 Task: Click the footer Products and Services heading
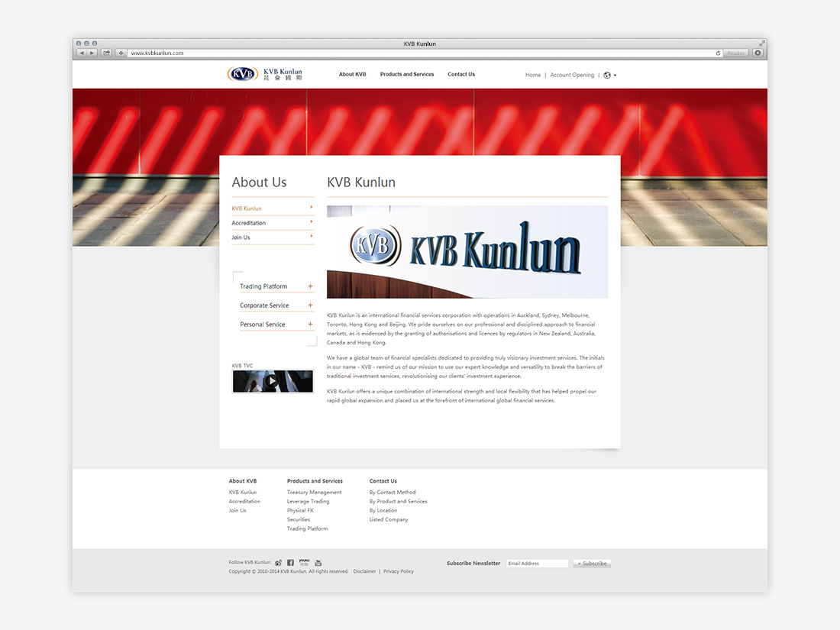(315, 481)
